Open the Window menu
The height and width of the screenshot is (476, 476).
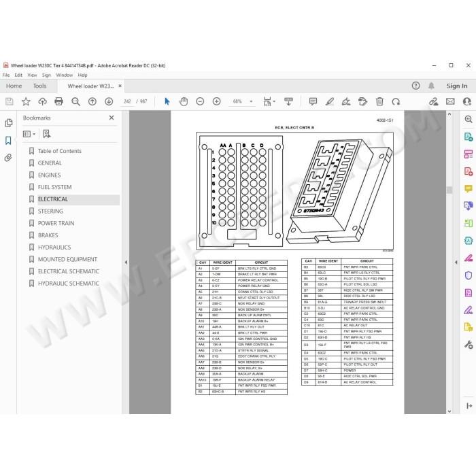click(x=65, y=75)
